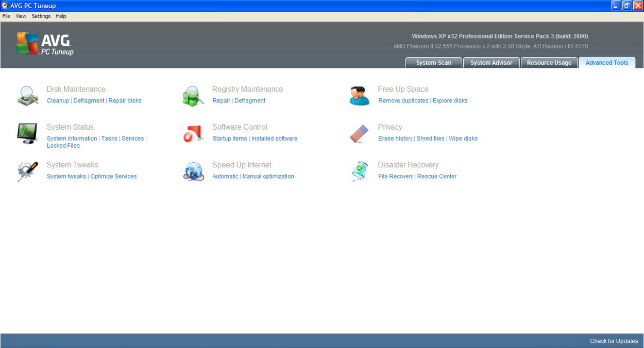Viewport: 644px width, 348px height.
Task: Open the Services link
Action: point(133,138)
